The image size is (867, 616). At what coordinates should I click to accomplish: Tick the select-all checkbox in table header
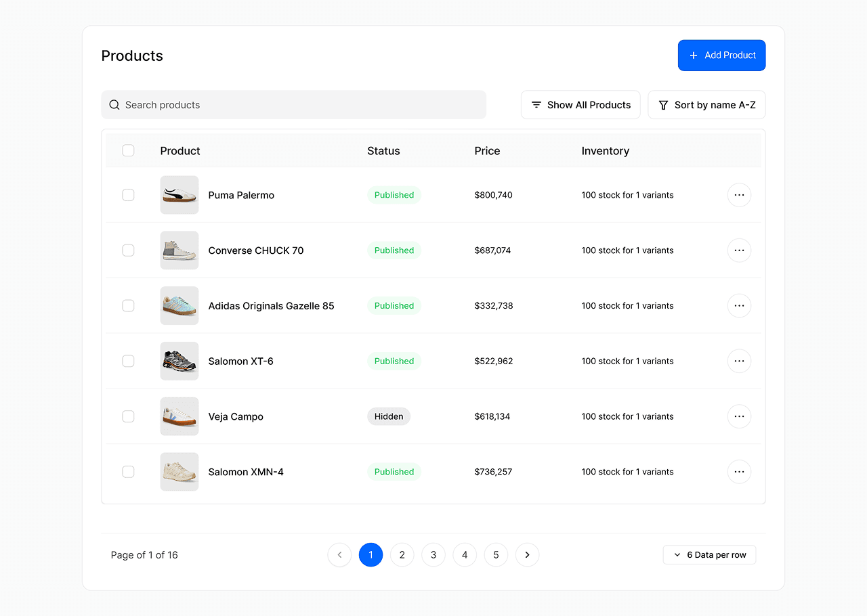[x=128, y=150]
